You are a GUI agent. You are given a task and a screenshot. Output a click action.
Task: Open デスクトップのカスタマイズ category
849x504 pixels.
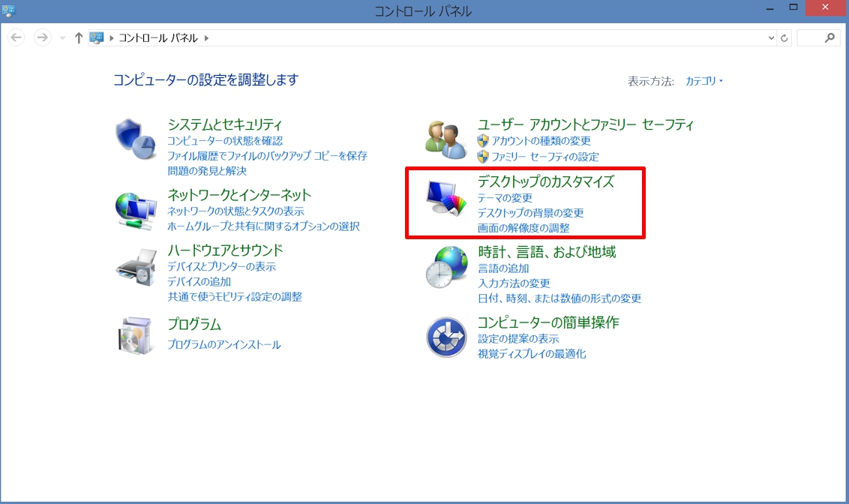[546, 181]
